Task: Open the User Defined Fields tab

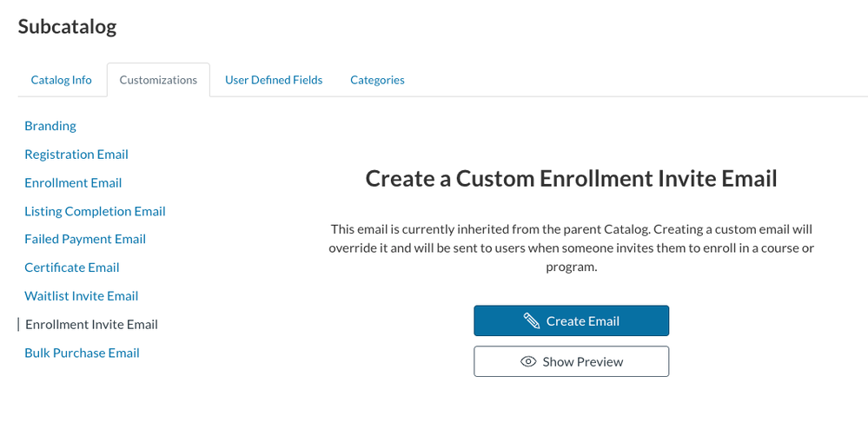Action: pos(274,80)
